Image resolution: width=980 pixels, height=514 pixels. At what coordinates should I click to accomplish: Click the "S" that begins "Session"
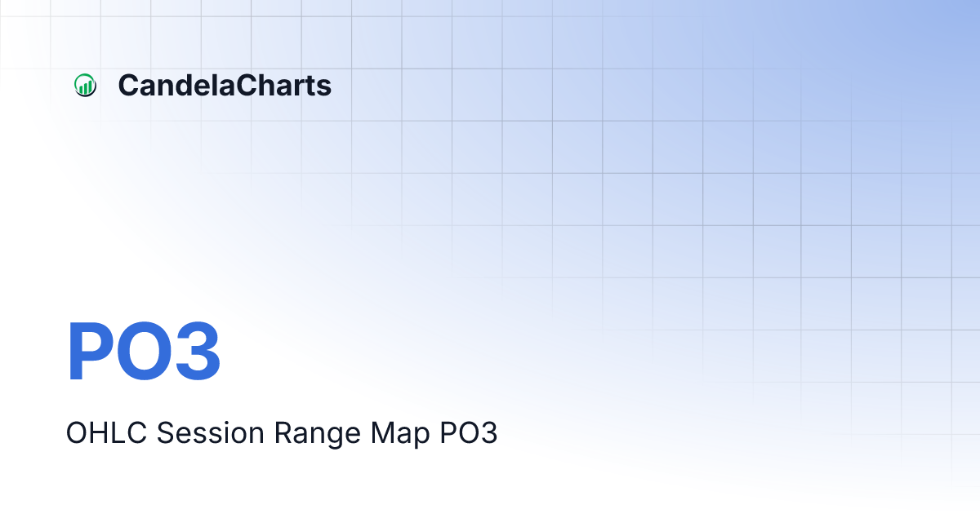coord(164,433)
